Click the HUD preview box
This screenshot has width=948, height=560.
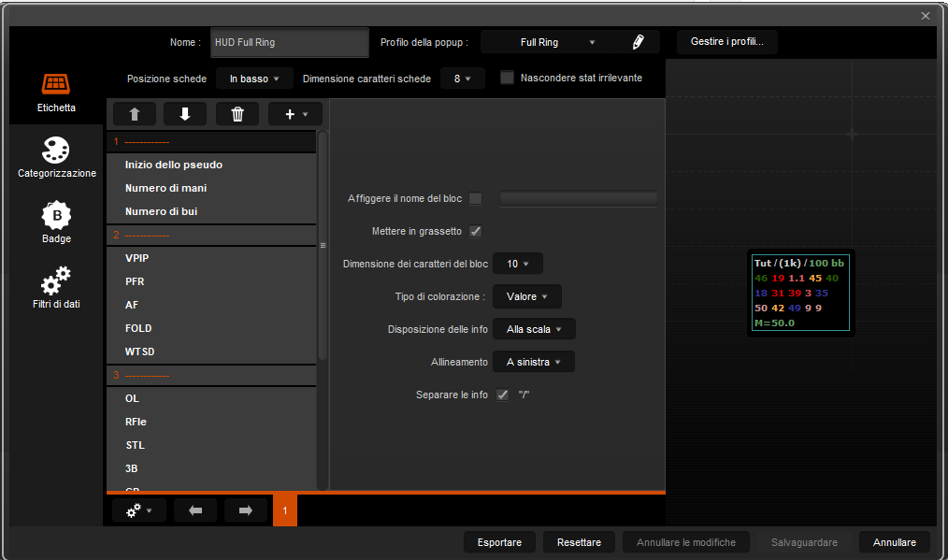pos(801,293)
